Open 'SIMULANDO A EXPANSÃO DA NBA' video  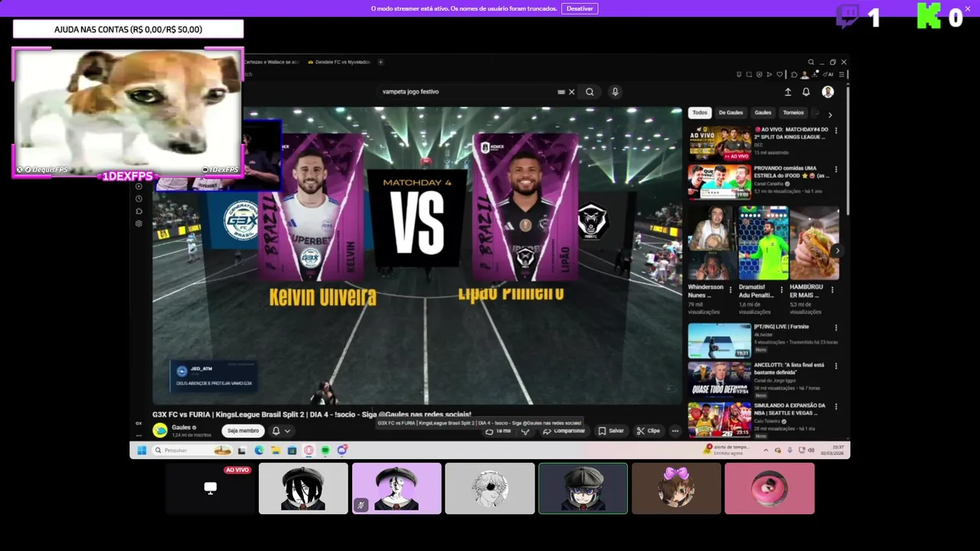[x=719, y=419]
